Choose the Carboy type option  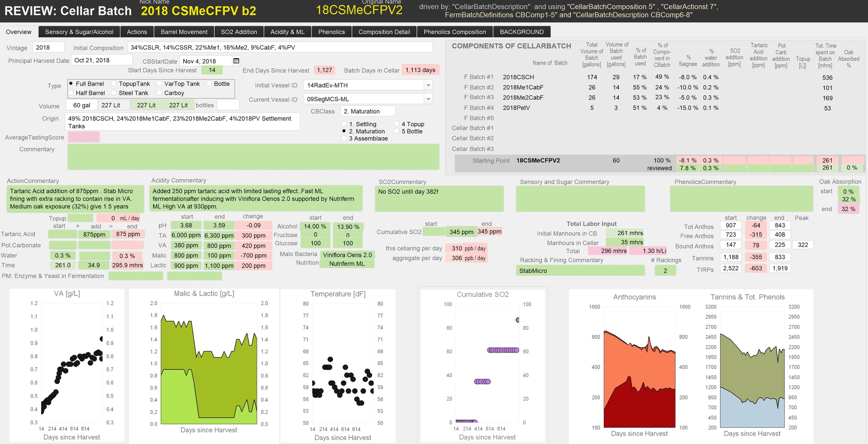click(159, 93)
